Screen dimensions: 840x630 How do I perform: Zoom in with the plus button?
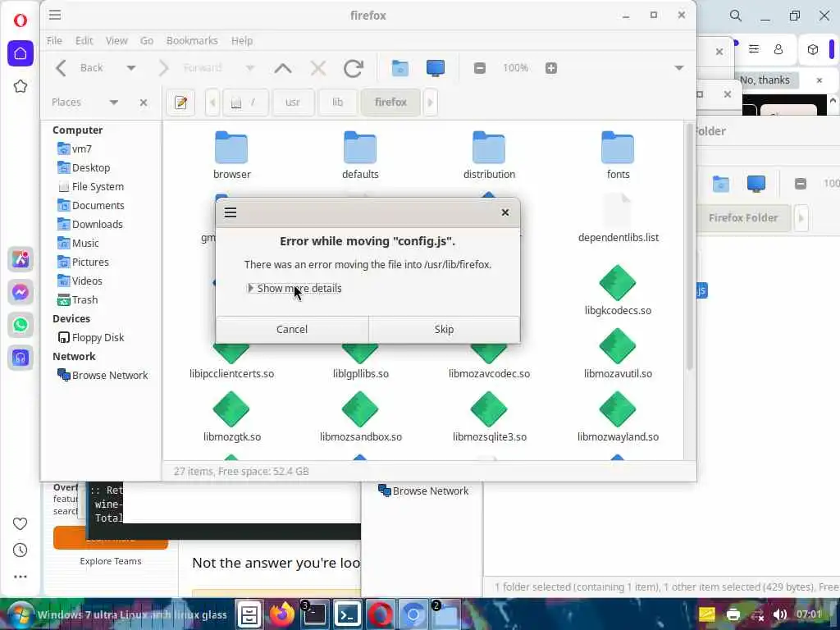550,68
